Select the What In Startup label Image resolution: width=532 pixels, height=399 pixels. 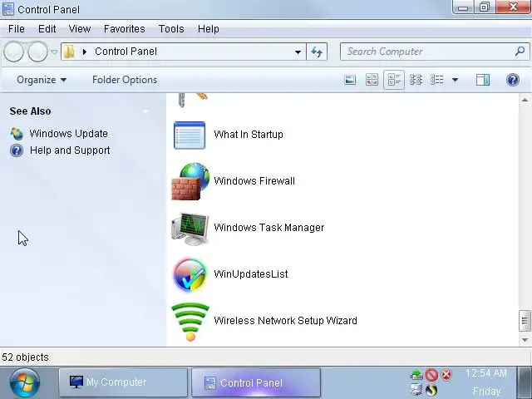(249, 135)
